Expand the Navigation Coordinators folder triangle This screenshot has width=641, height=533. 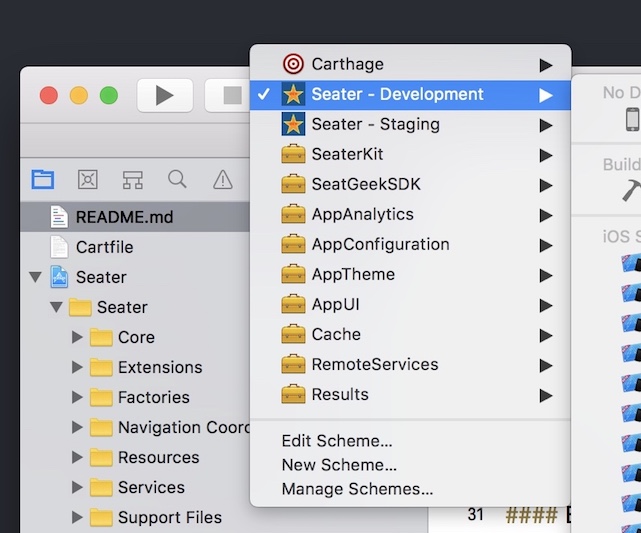coord(77,427)
